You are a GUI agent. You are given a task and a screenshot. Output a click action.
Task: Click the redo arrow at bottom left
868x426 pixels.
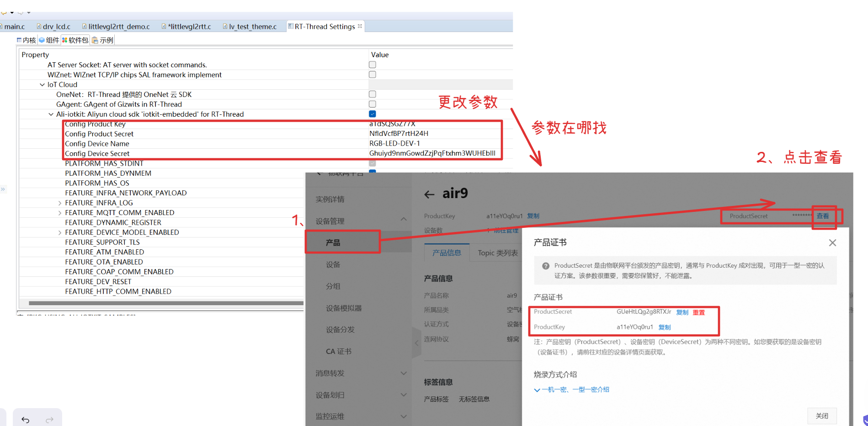pyautogui.click(x=49, y=420)
